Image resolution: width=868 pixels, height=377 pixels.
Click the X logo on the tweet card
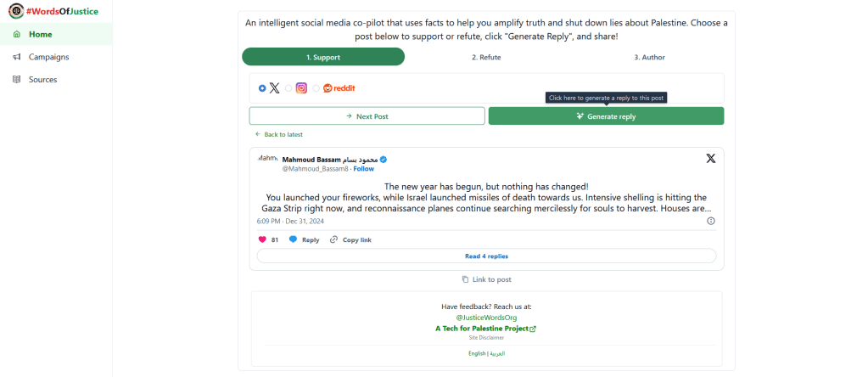(710, 159)
